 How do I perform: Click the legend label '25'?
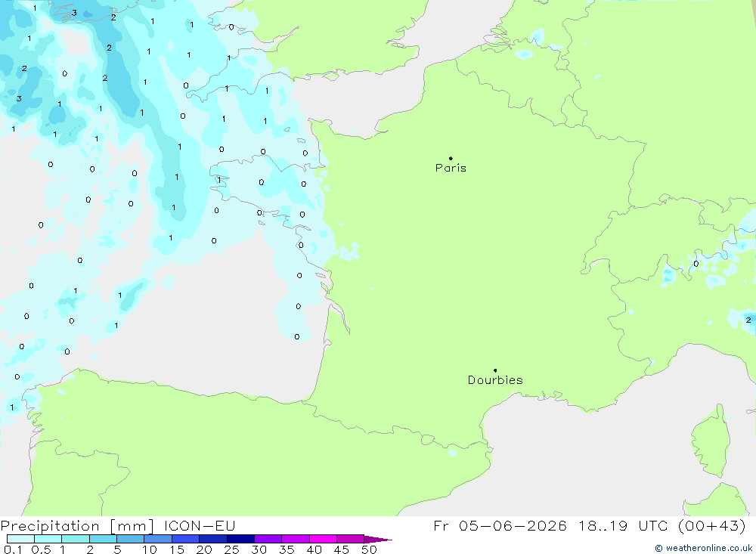pos(231,549)
